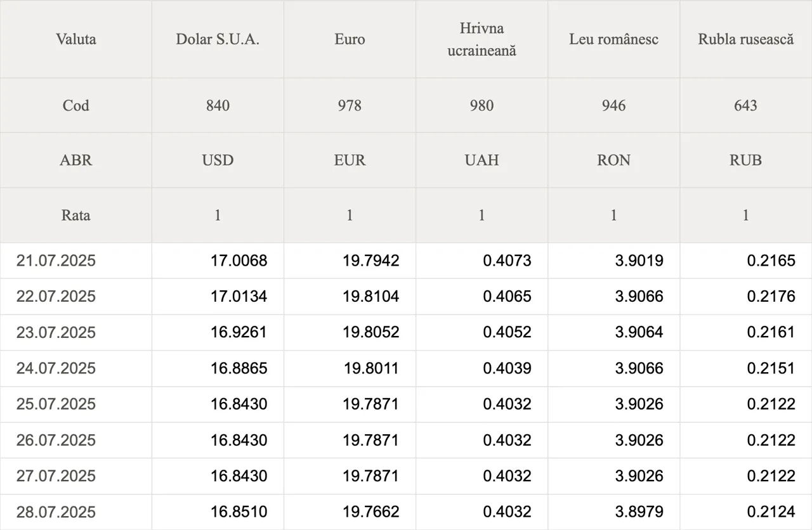Click the USD abbreviation cell
Image resolution: width=812 pixels, height=530 pixels.
[218, 160]
